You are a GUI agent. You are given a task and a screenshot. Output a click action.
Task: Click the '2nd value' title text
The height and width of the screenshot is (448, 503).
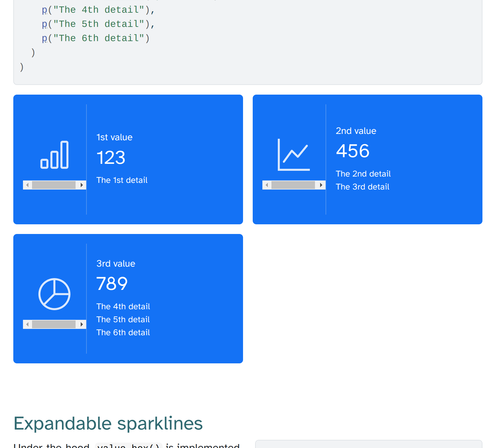point(356,131)
